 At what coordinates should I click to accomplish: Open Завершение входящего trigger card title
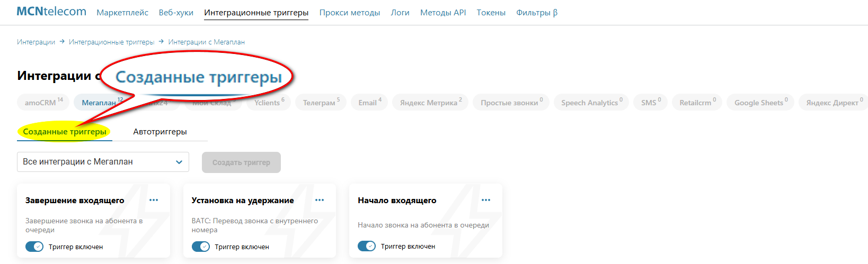click(75, 201)
